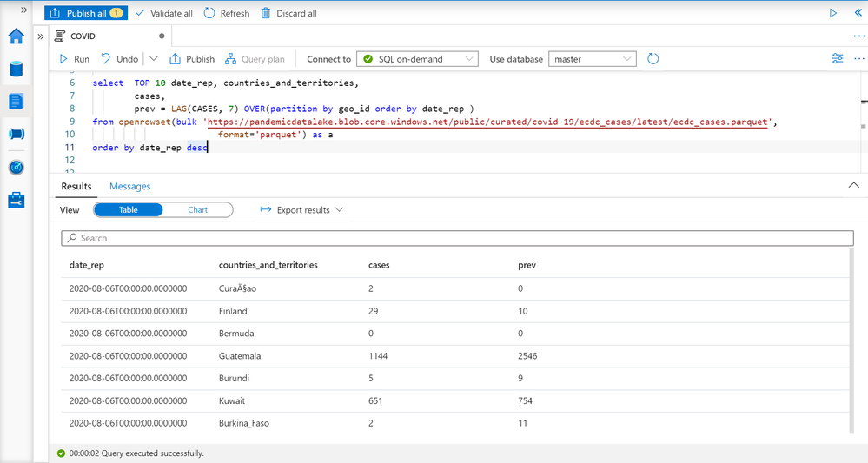Click Discard all

point(289,13)
